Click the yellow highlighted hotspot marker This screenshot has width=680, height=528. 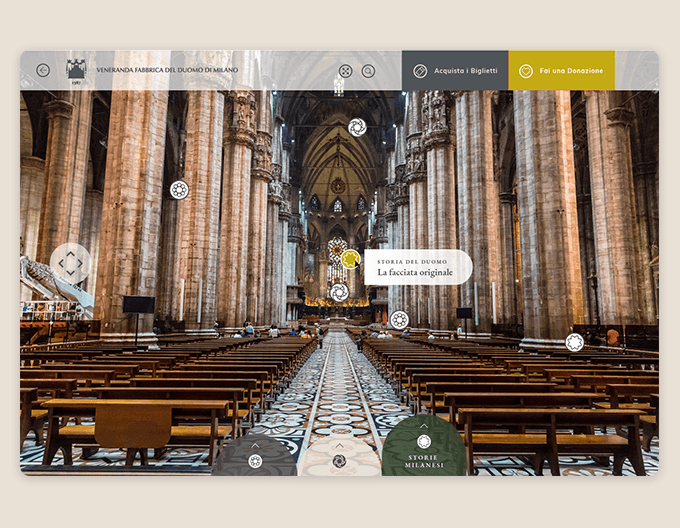[350, 259]
